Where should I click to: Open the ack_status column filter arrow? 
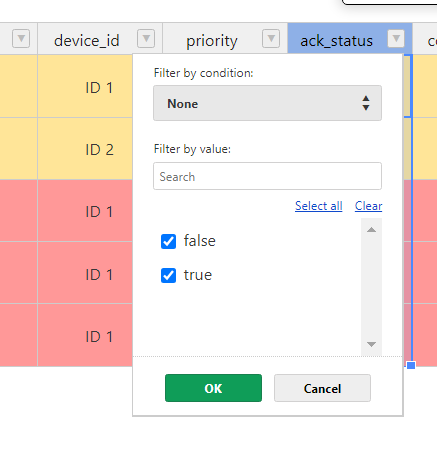coord(396,39)
